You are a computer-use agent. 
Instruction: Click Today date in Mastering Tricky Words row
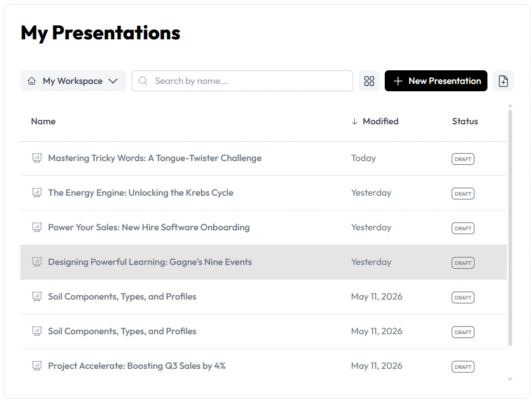(x=363, y=158)
